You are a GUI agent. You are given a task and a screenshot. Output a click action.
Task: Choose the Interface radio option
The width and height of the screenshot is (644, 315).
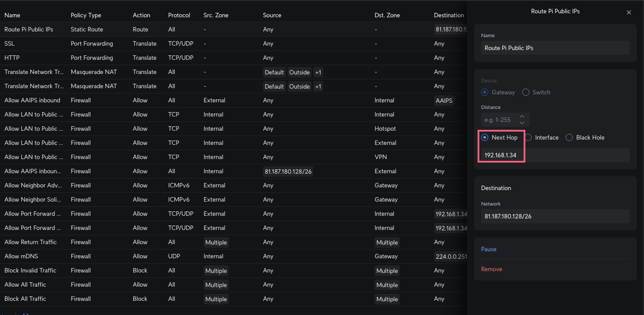(528, 137)
